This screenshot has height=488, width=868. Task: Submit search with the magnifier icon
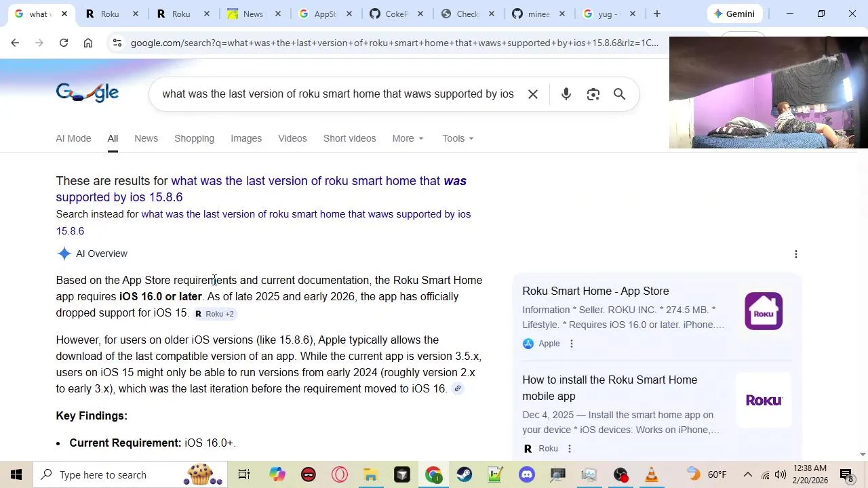pyautogui.click(x=619, y=94)
